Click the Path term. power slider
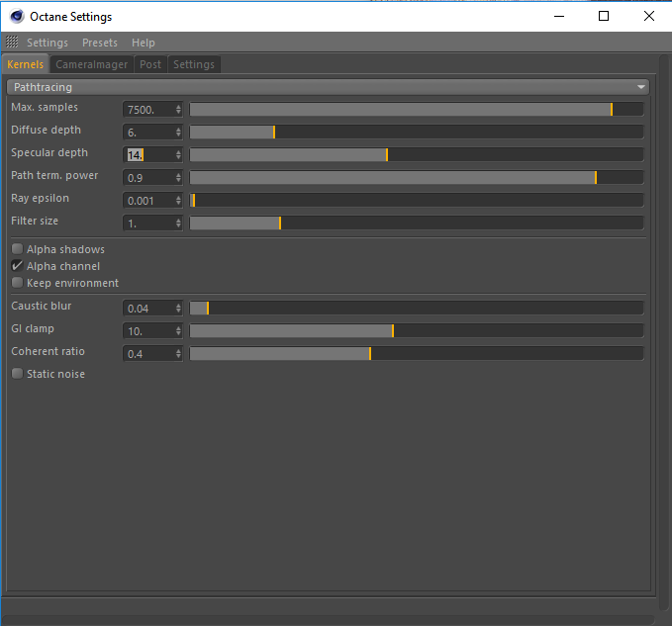Screen dimensions: 672x626 pyautogui.click(x=417, y=178)
